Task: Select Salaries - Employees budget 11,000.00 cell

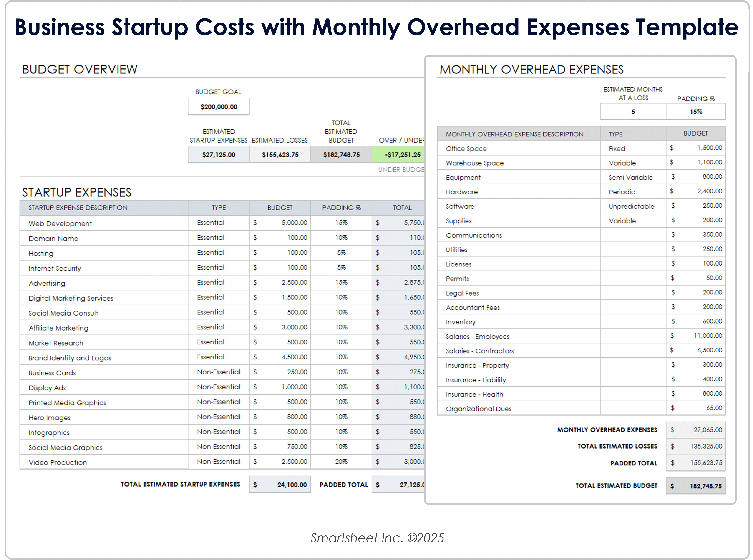Action: tap(696, 336)
